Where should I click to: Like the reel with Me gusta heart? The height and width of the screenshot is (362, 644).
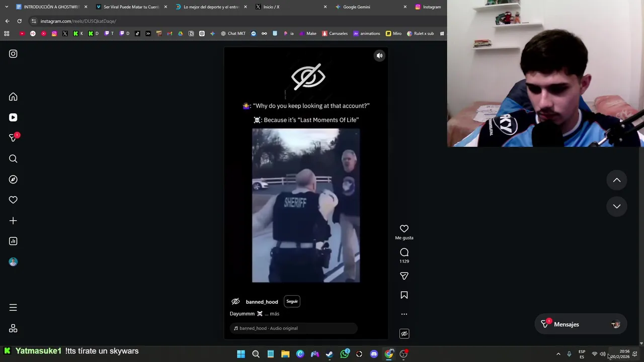point(404,229)
